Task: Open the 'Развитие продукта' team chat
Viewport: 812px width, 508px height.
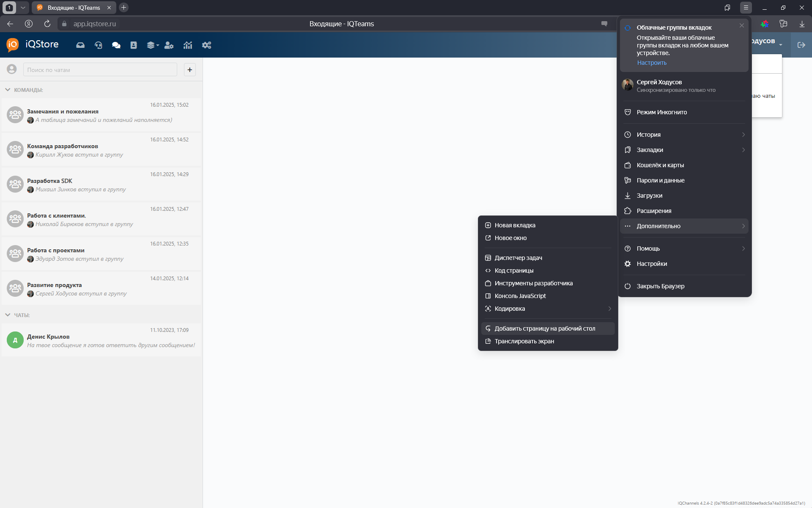Action: click(x=101, y=288)
